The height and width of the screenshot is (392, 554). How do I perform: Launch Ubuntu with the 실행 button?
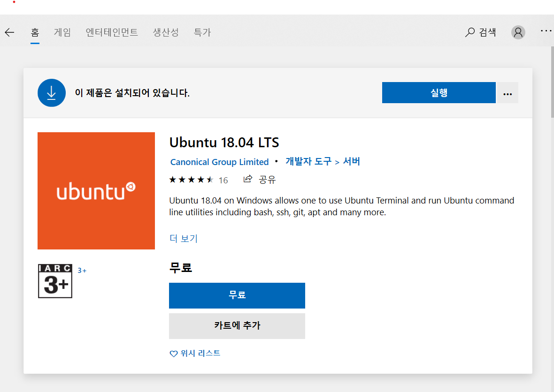[439, 93]
